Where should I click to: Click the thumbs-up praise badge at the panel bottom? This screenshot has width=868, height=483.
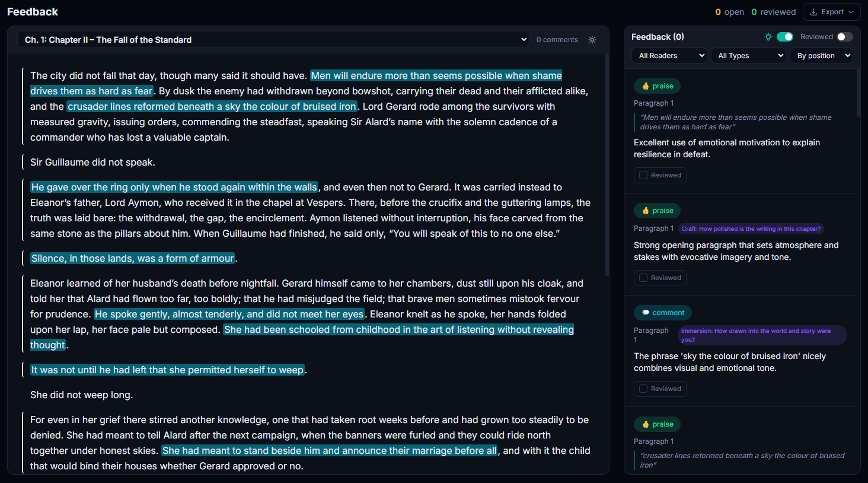[657, 424]
